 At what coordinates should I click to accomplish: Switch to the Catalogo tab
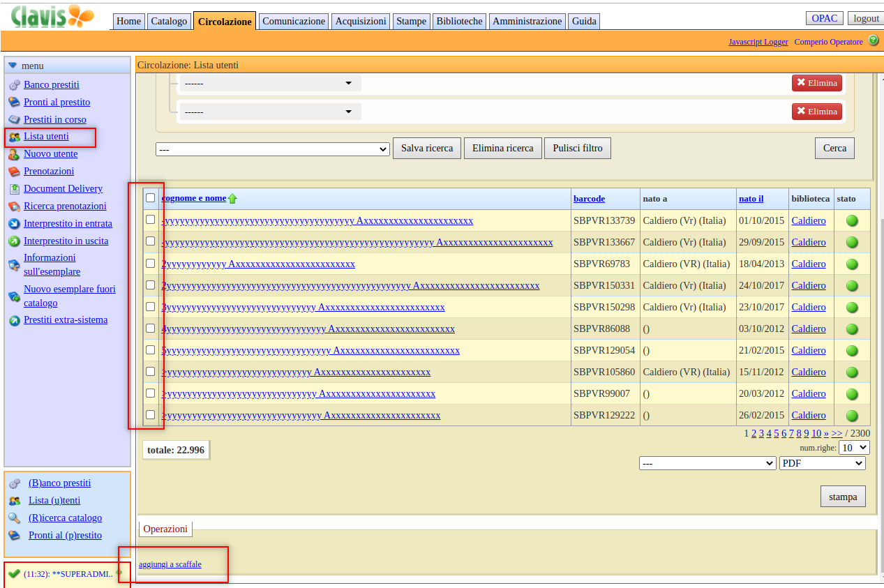point(169,21)
